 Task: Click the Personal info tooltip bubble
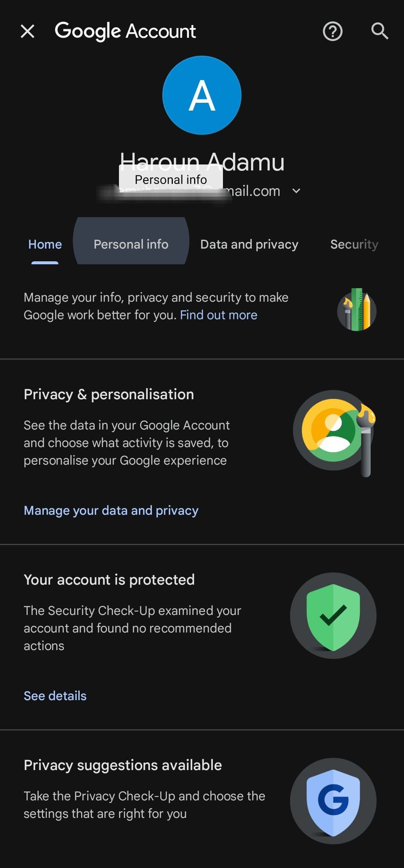pos(170,179)
